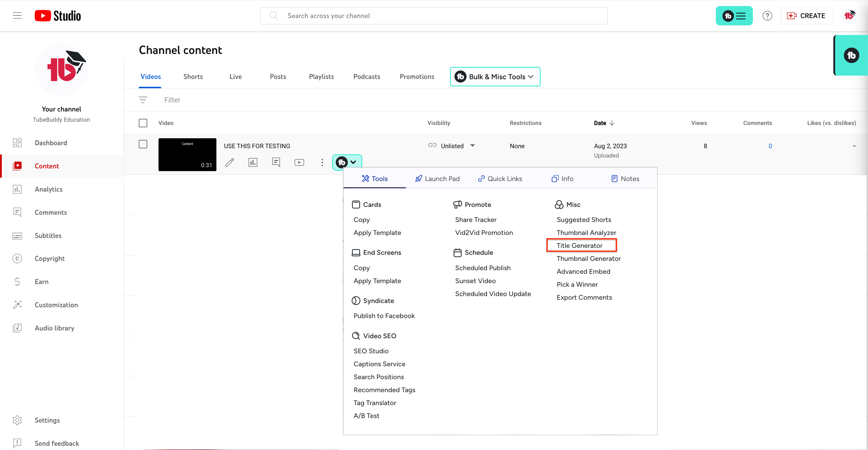Open the A/B Test tool
This screenshot has height=450, width=868.
366,416
